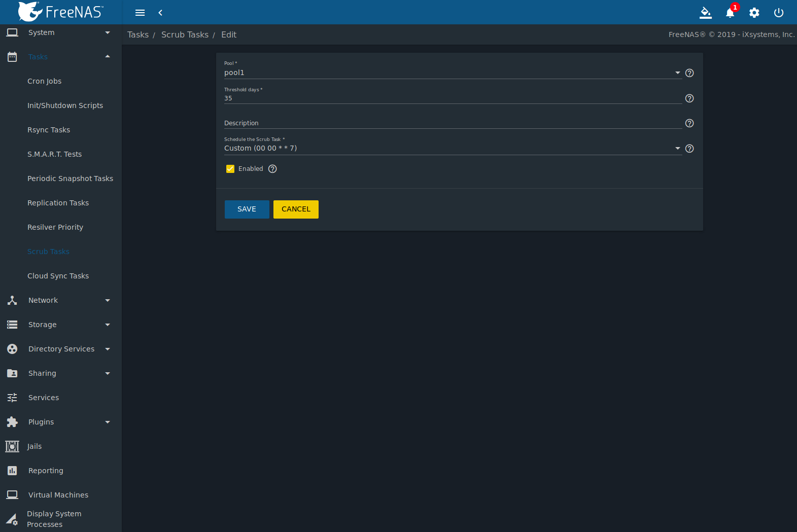Open Jails page label
Screen dimensions: 797x532
[34, 446]
